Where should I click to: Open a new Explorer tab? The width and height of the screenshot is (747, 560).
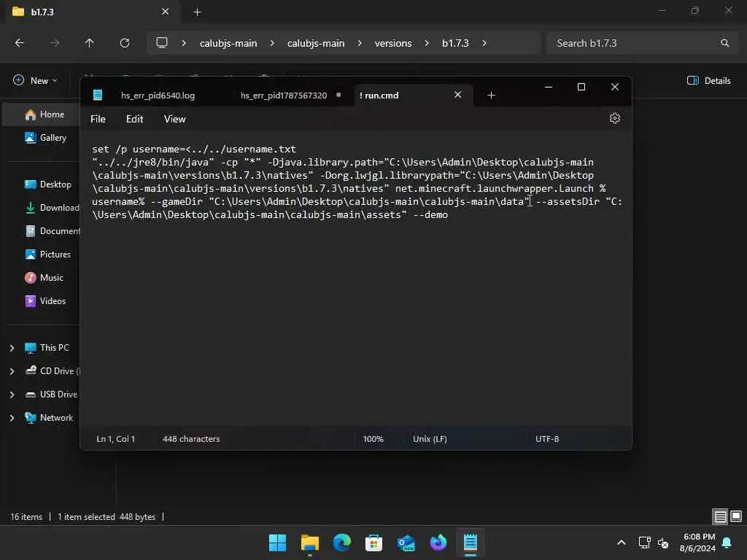tap(197, 12)
